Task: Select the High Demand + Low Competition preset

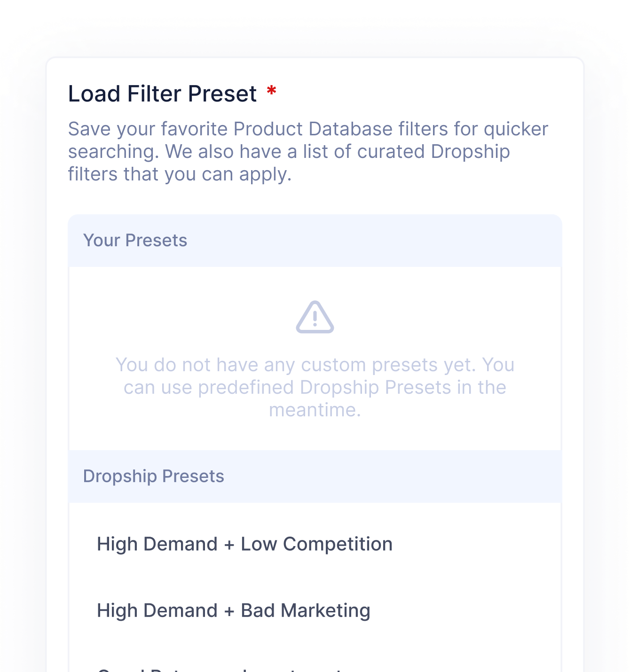Action: coord(244,544)
